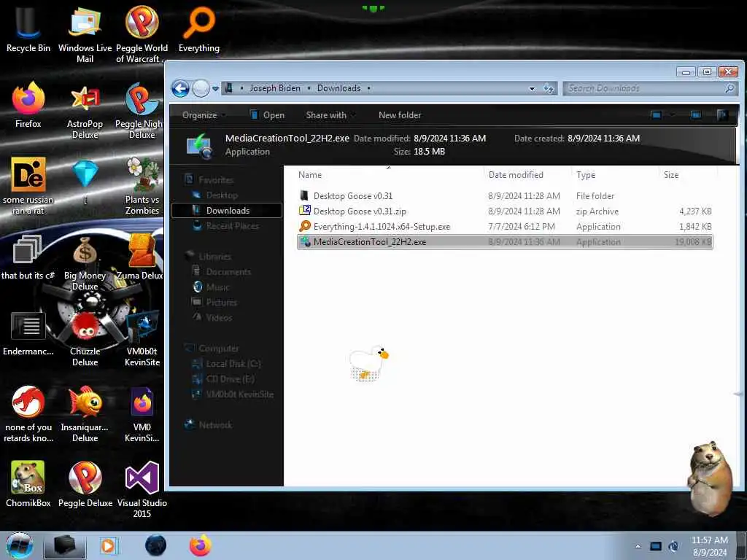Select the 'some russian ran a rat' icon
747x560 pixels.
pyautogui.click(x=28, y=186)
